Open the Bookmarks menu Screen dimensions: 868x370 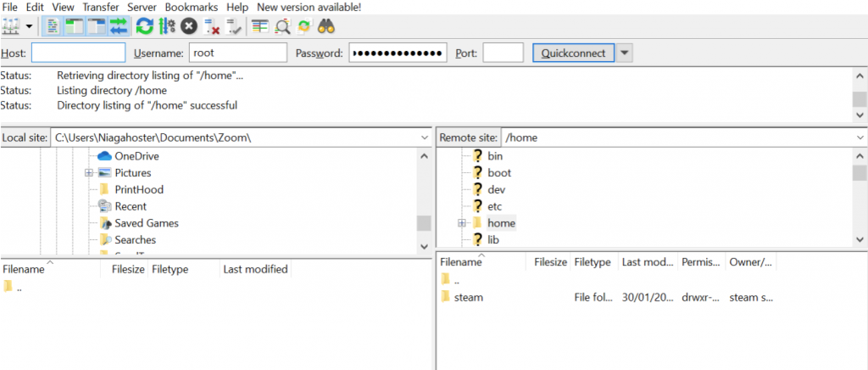[x=192, y=7]
